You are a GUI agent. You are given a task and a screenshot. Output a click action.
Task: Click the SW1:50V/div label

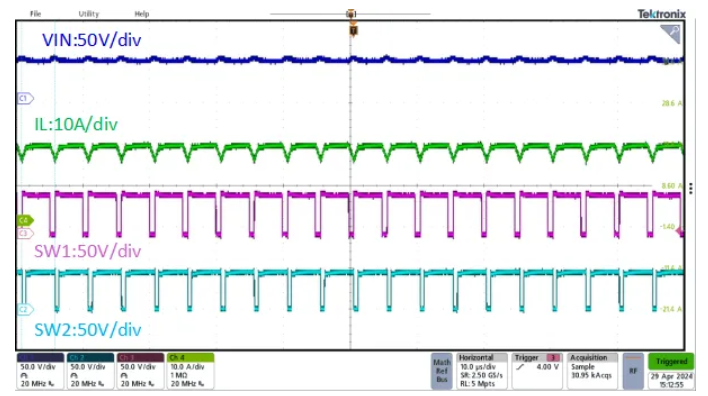88,251
